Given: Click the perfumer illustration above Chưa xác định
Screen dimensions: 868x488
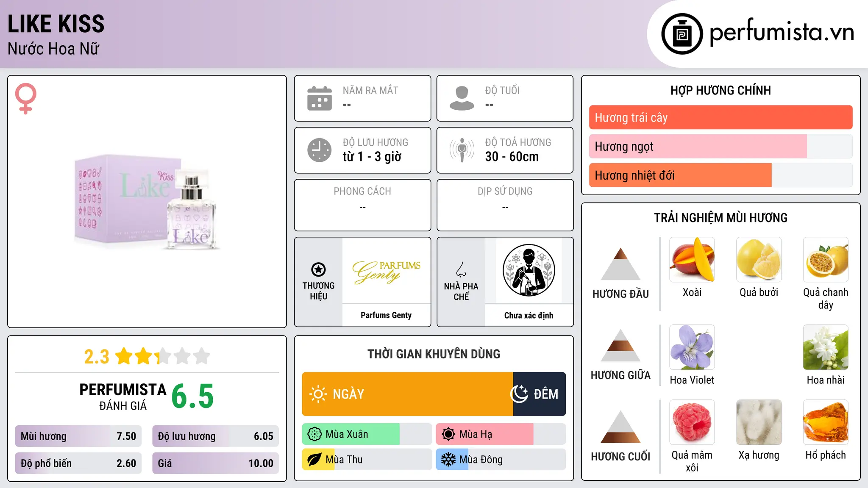Looking at the screenshot, I should (x=529, y=270).
